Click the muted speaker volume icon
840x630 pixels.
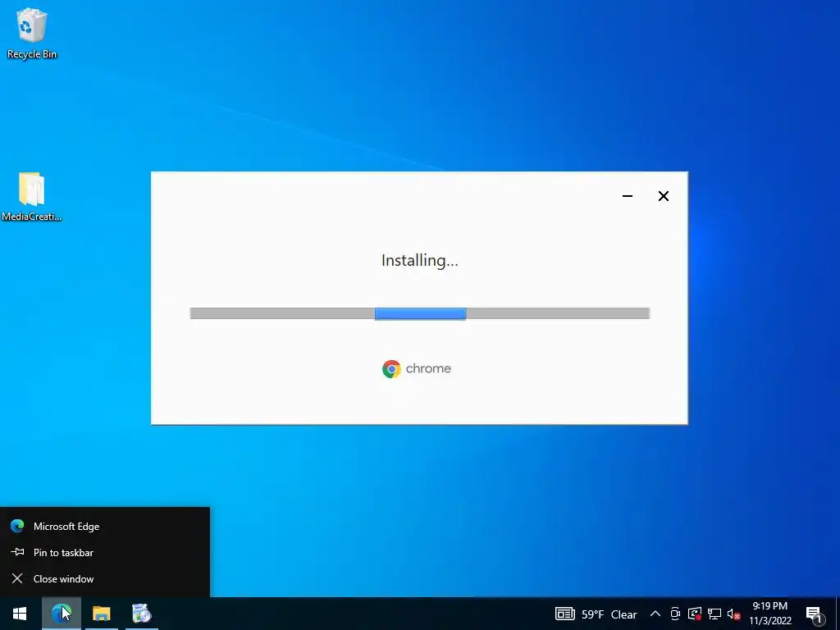(x=733, y=614)
